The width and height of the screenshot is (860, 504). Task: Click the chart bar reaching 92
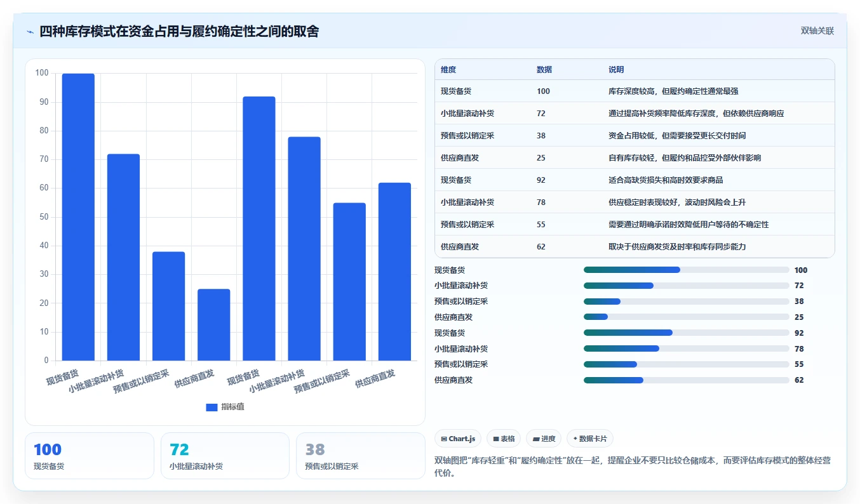click(x=259, y=229)
